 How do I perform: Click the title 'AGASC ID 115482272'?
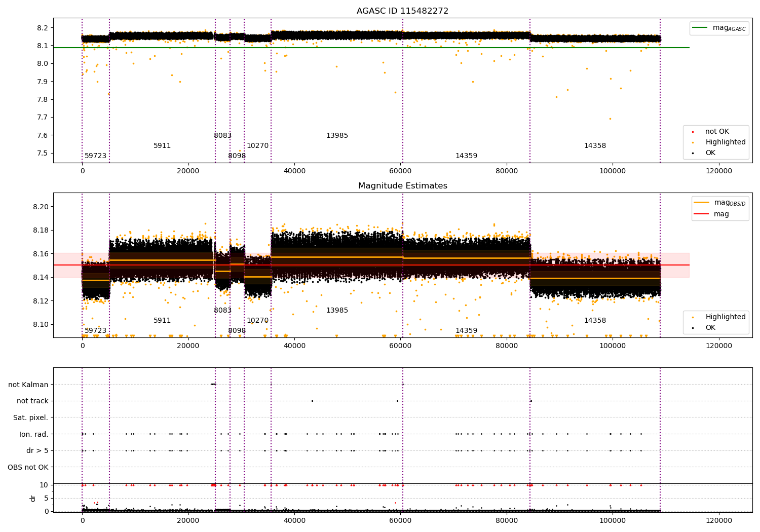point(402,11)
